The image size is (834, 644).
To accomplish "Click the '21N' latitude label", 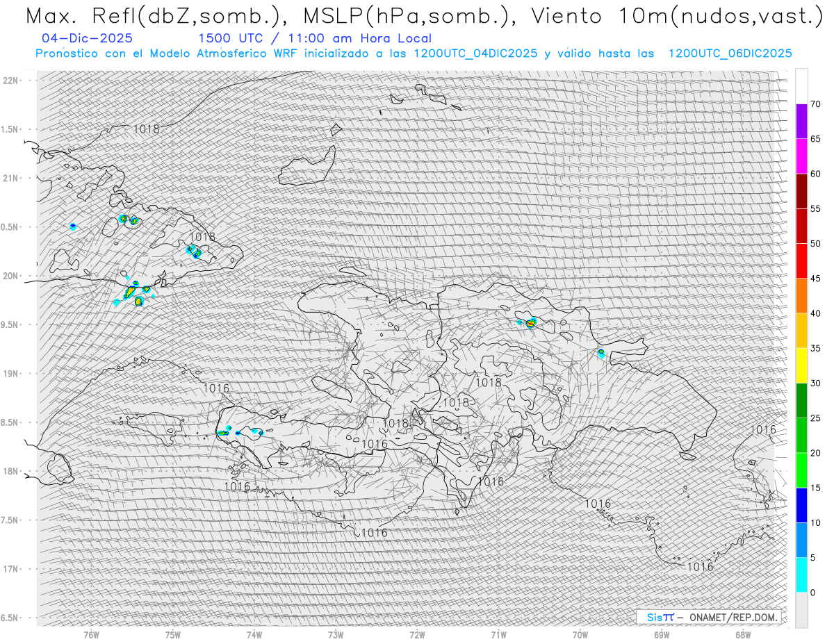I will click(10, 178).
